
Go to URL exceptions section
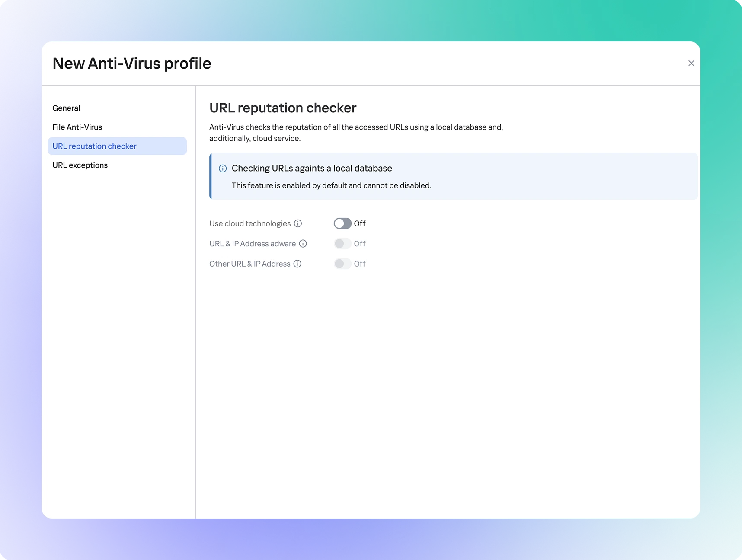(80, 165)
